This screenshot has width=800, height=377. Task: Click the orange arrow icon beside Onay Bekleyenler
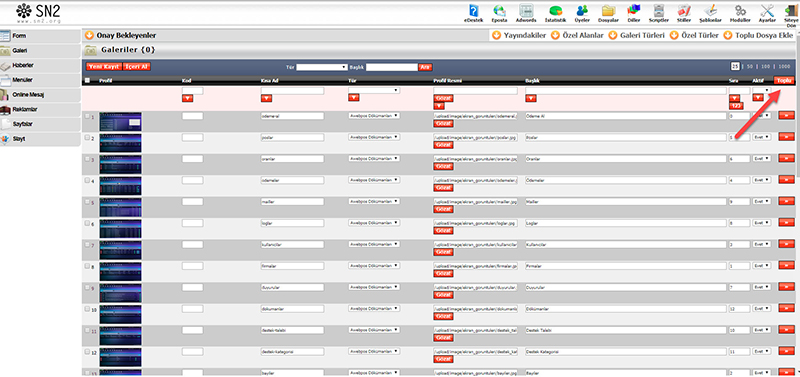(89, 36)
